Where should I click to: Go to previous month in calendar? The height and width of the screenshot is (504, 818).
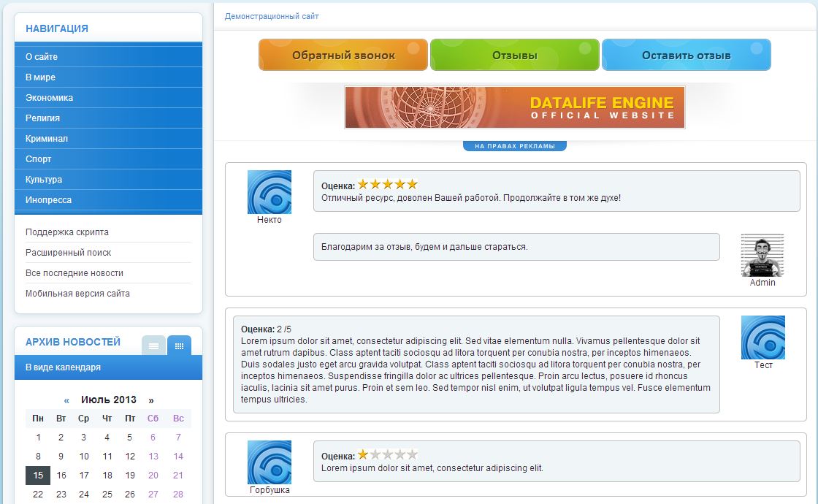click(x=66, y=400)
